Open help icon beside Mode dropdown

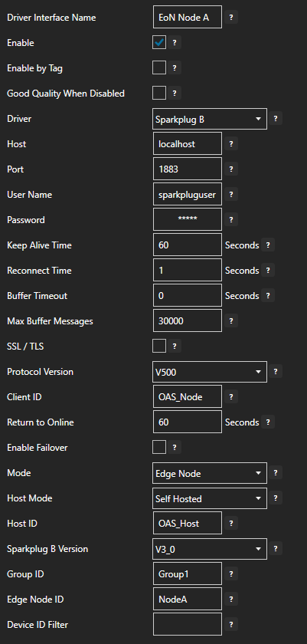coord(276,473)
